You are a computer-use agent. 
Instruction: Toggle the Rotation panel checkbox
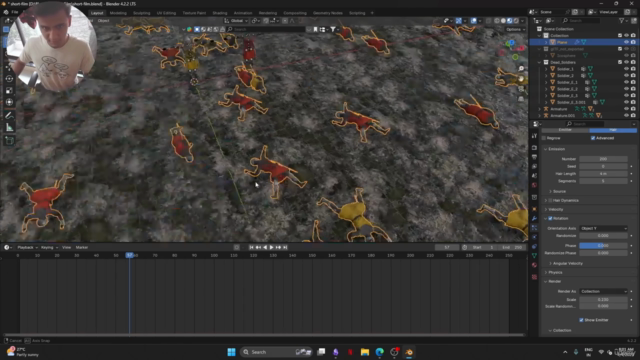(550, 218)
